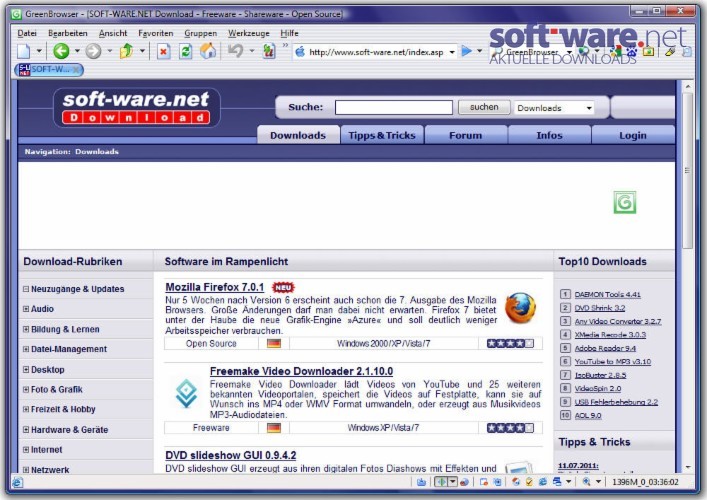Open the DAEMON Tools 4.41 link
The height and width of the screenshot is (500, 707).
click(607, 294)
